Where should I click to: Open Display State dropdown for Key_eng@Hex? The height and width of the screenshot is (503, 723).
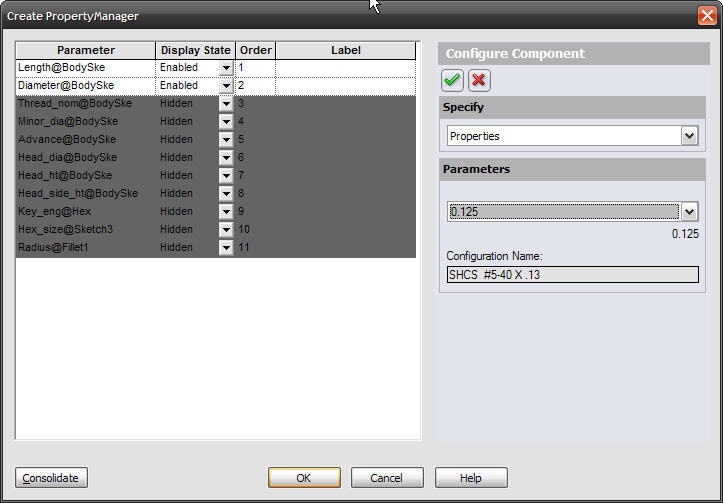[226, 212]
